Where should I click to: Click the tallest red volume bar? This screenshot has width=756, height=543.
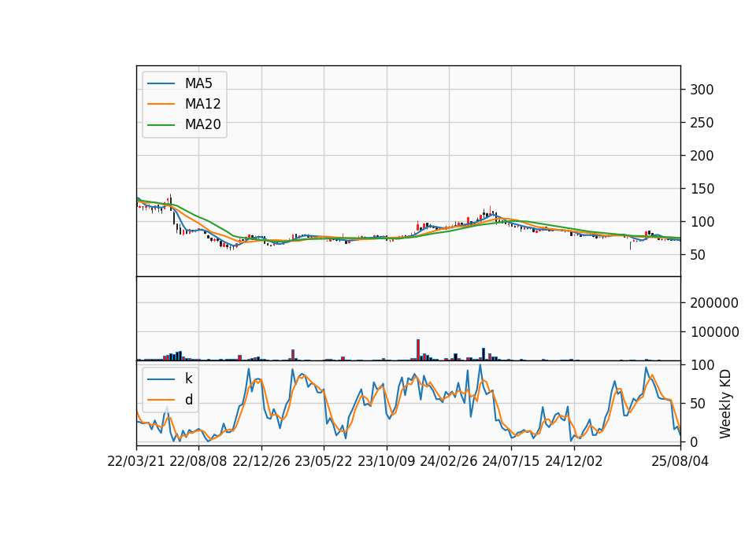418,349
